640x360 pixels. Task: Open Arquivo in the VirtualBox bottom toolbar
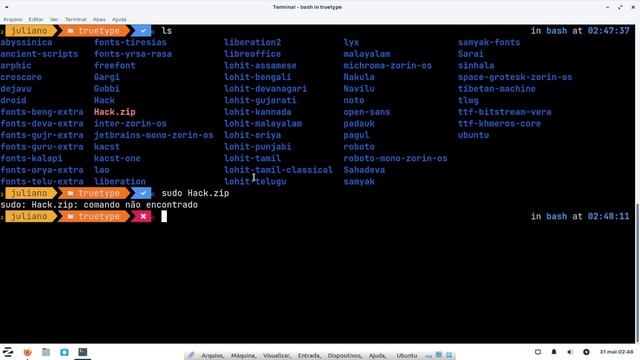tap(213, 356)
